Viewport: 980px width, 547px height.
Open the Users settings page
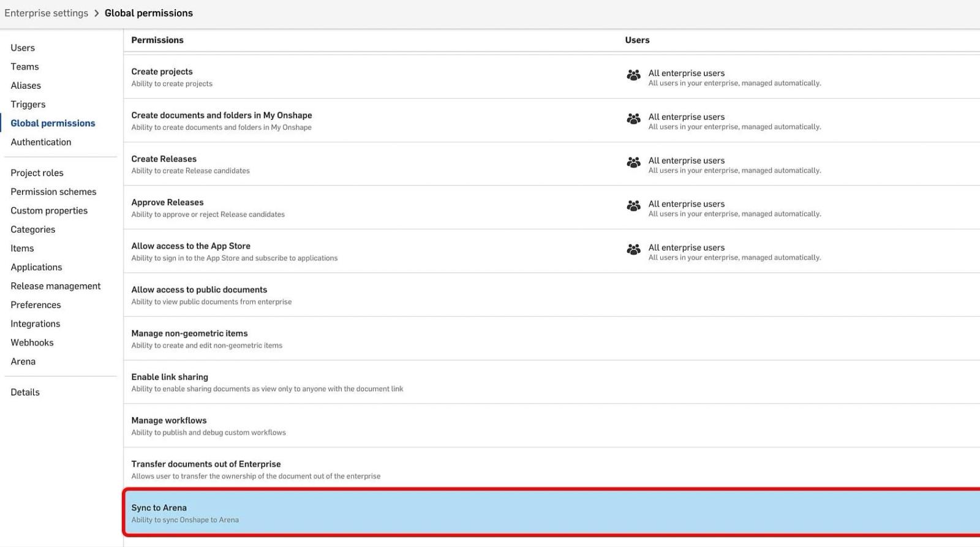[x=23, y=48]
